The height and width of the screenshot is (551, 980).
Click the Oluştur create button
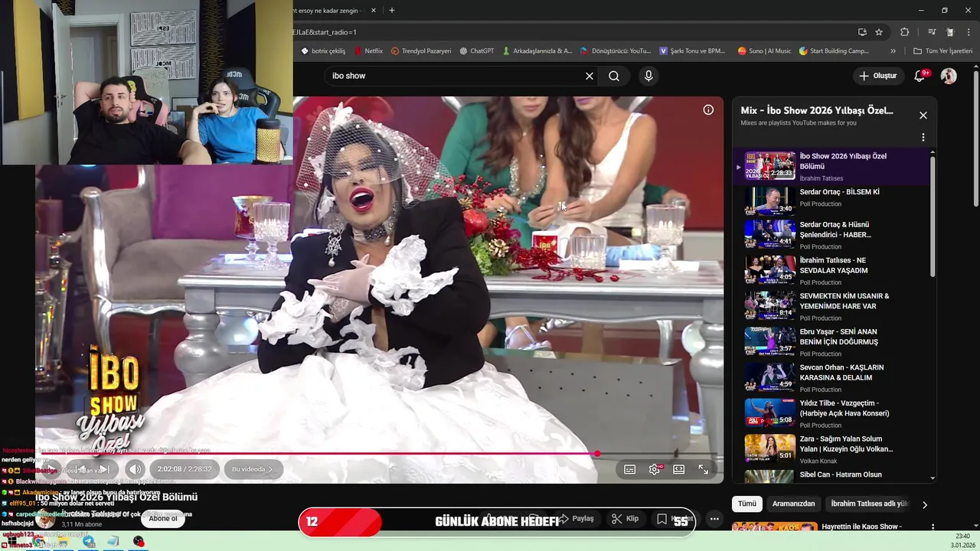[x=877, y=76]
